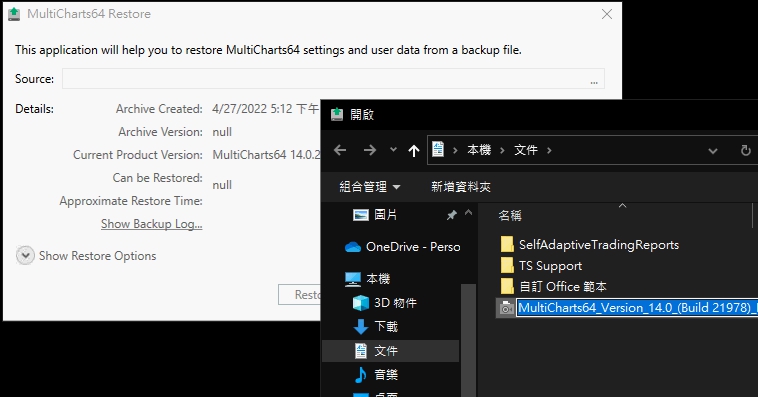Click SelfAdaptiveTradingReports folder icon
Image resolution: width=758 pixels, height=397 pixels.
tap(507, 245)
